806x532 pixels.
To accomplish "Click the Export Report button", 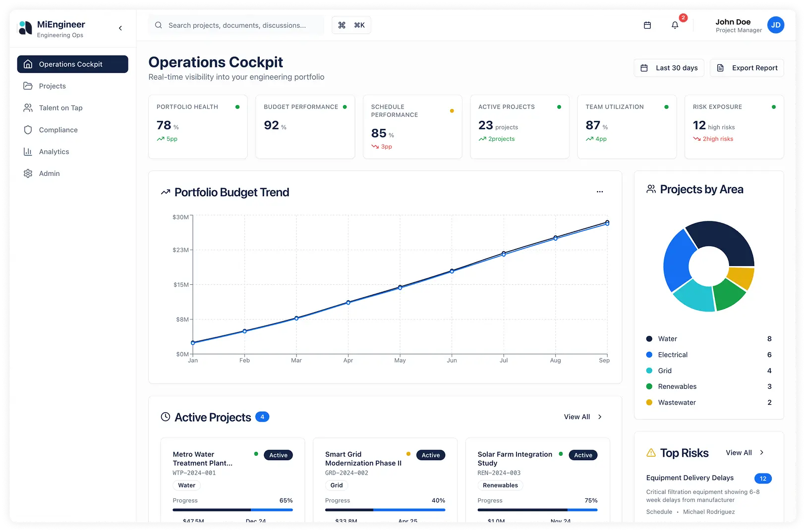I will pyautogui.click(x=747, y=68).
